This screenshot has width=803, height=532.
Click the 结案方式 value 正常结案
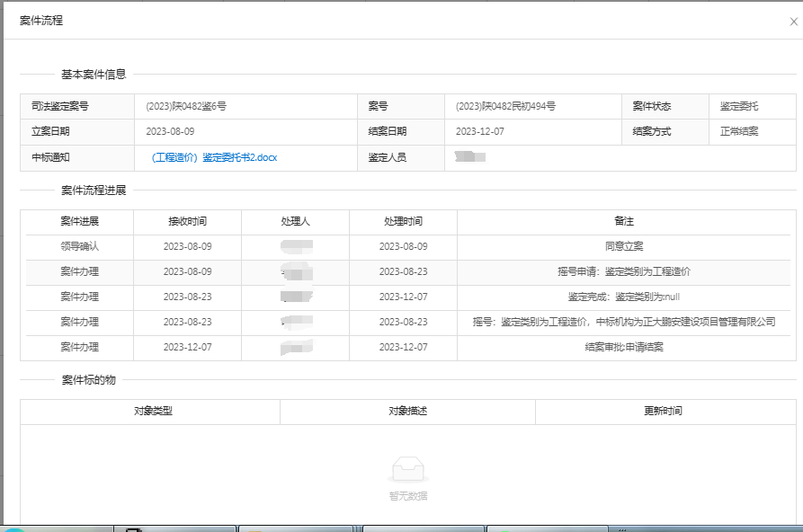[739, 131]
